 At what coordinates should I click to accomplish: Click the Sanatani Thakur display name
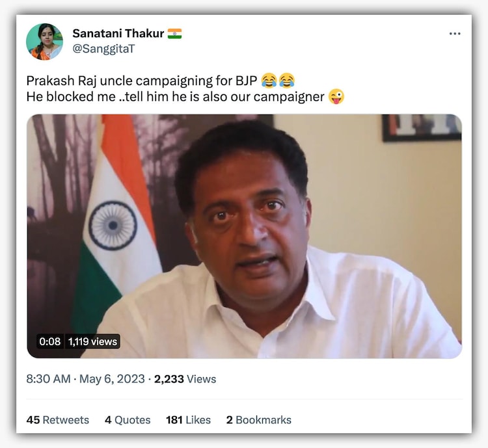(118, 33)
